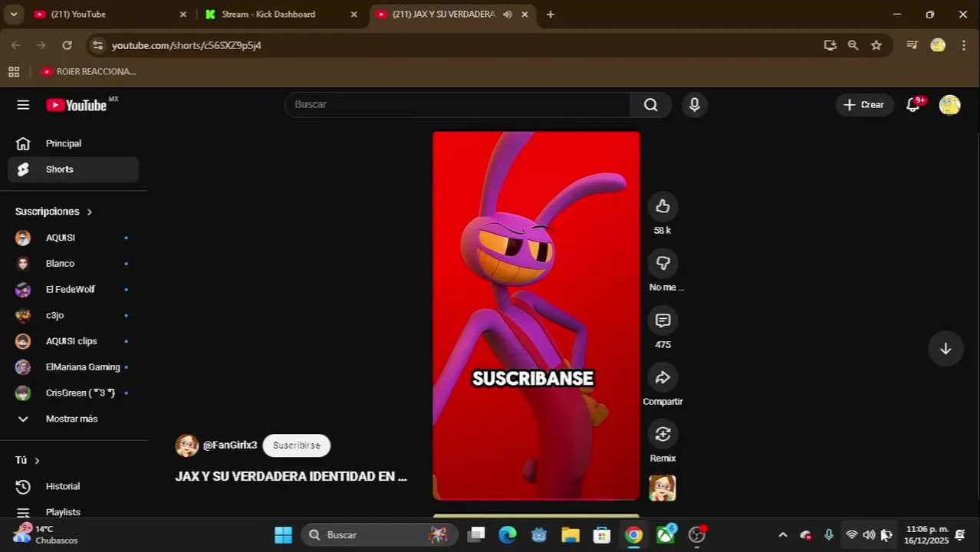View site information icon in address bar
Image resolution: width=980 pixels, height=552 pixels.
click(97, 45)
